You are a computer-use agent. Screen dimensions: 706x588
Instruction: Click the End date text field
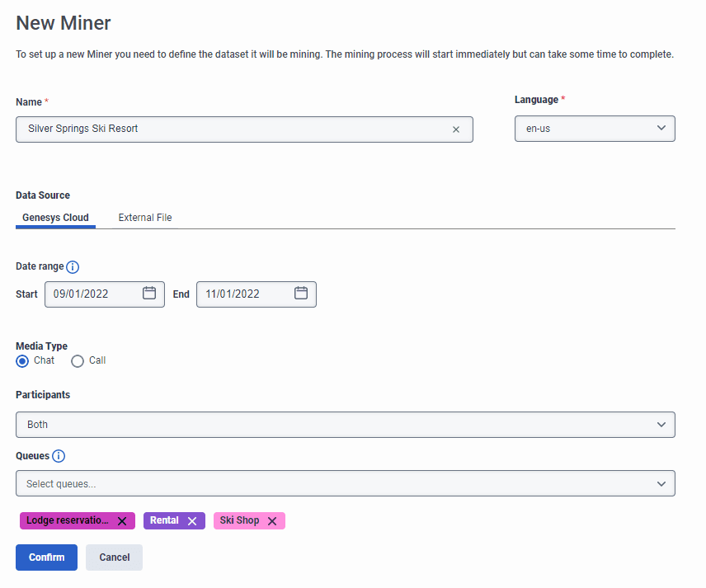coord(243,294)
